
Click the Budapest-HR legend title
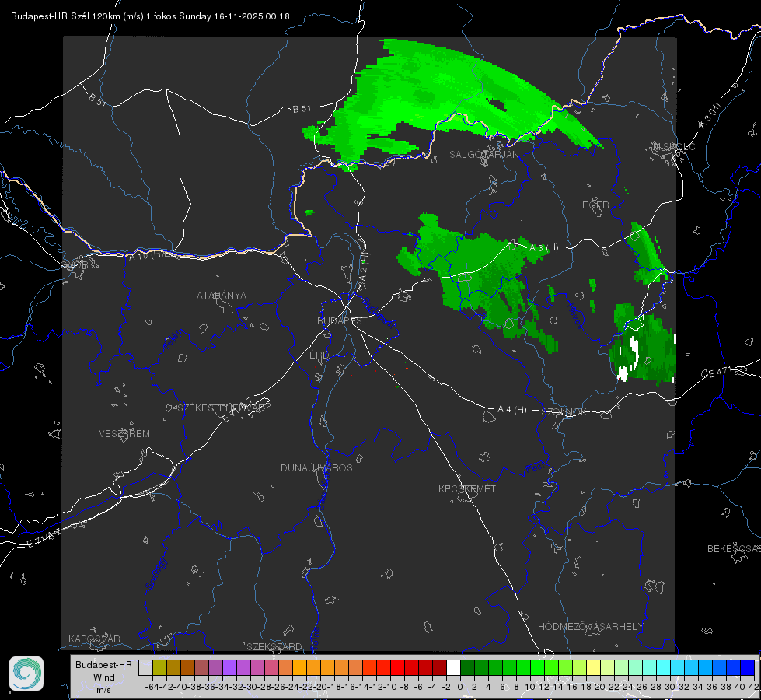[103, 664]
